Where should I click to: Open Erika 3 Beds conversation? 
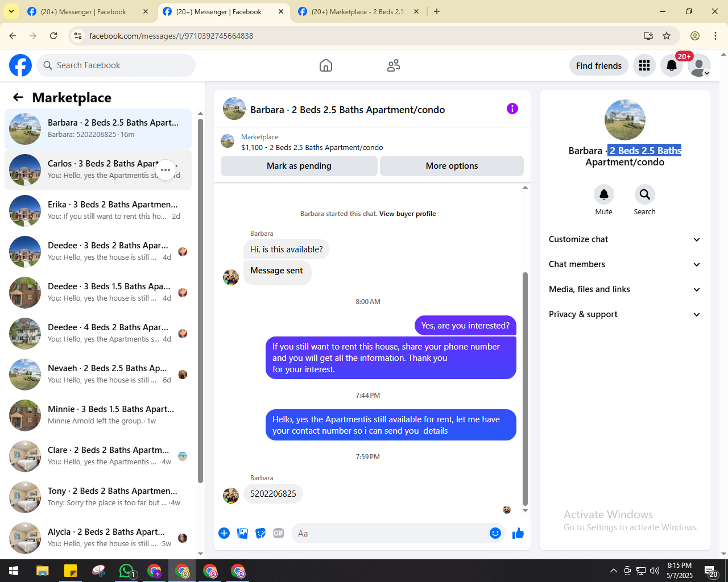(98, 211)
